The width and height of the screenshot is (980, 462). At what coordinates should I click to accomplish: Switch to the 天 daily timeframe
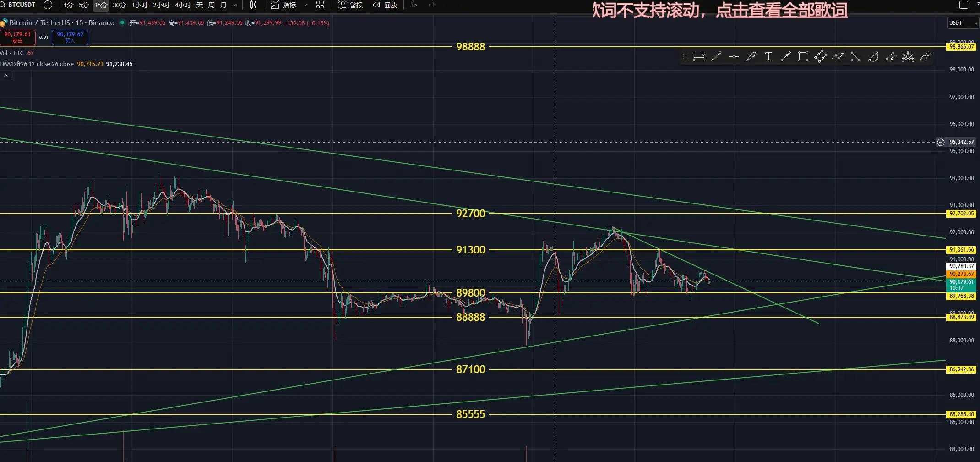[x=200, y=5]
